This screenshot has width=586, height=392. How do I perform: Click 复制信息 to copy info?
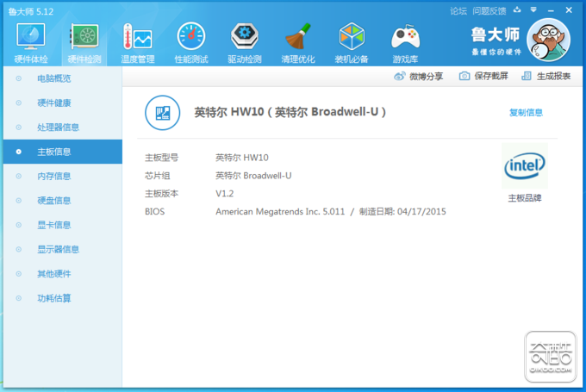[x=526, y=113]
